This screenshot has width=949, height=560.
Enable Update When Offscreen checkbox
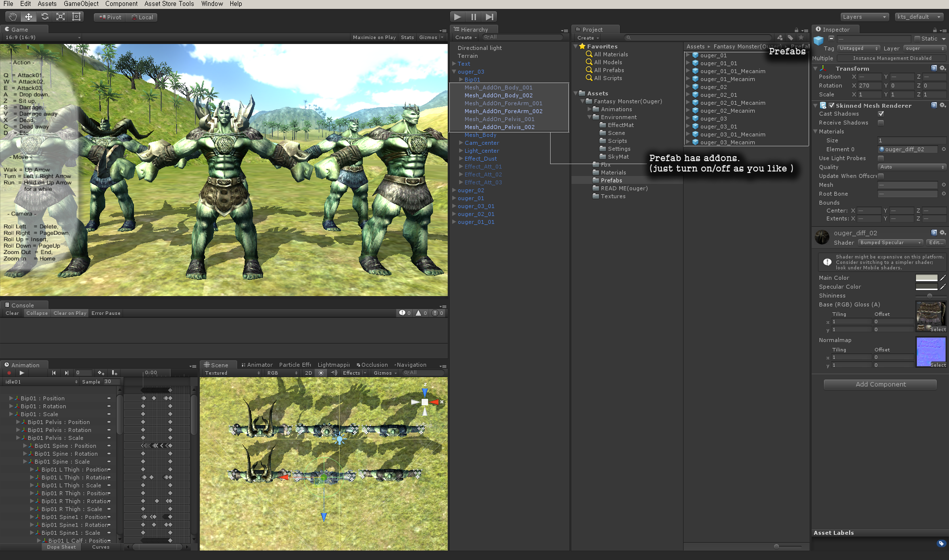click(881, 176)
